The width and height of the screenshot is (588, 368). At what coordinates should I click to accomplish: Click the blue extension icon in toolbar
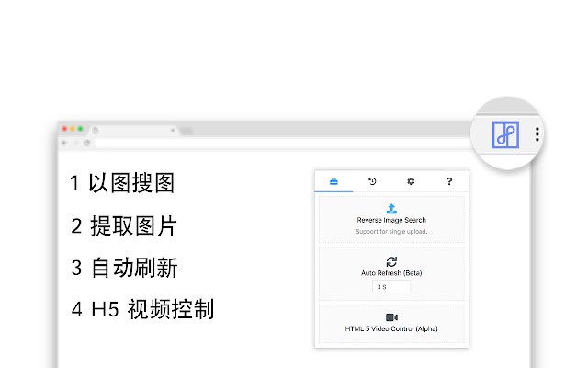pos(505,135)
